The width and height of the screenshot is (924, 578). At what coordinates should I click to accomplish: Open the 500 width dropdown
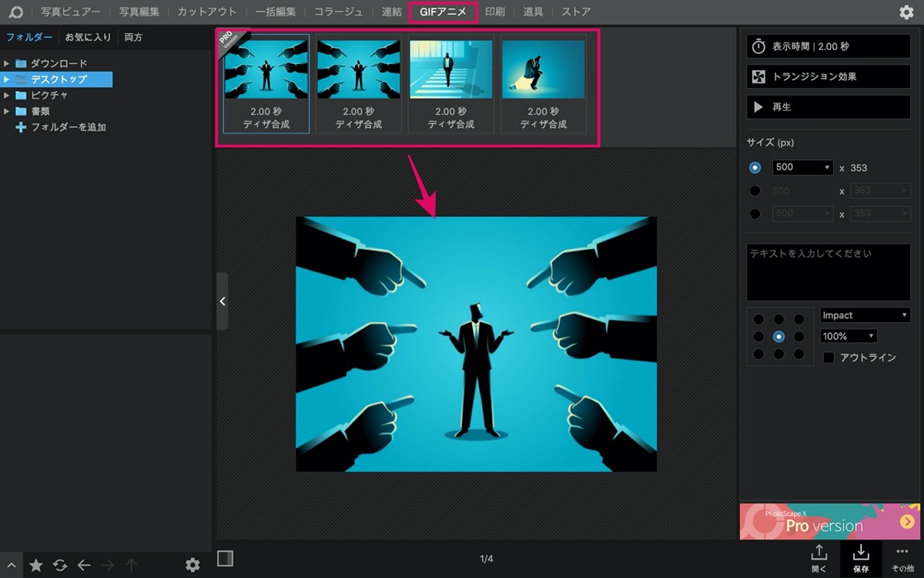[803, 167]
